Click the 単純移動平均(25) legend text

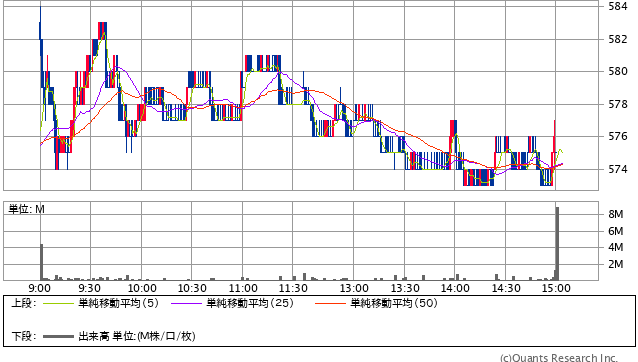pyautogui.click(x=250, y=303)
